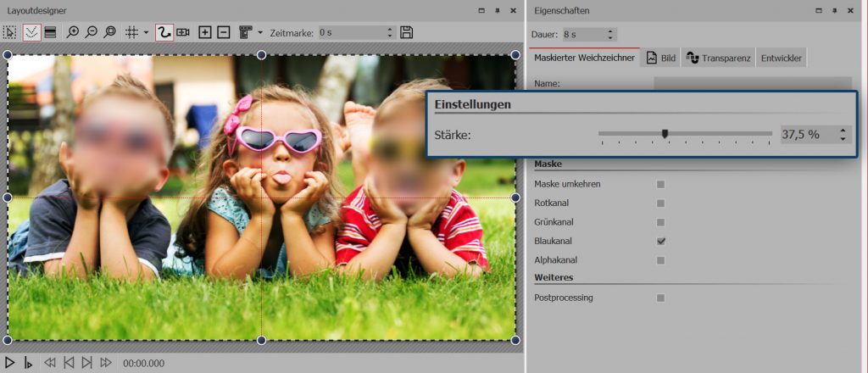Expand the alignment tool dropdown arrow
This screenshot has height=373, width=868.
pos(259,32)
